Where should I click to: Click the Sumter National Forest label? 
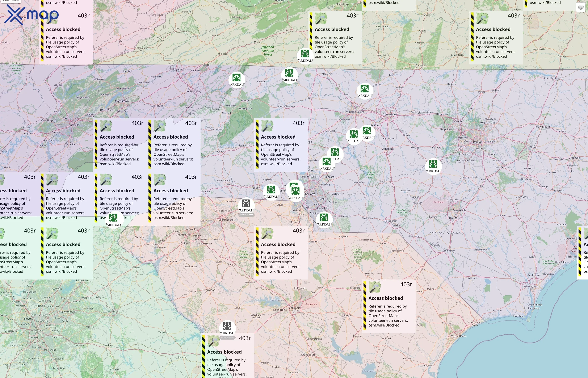244,254
